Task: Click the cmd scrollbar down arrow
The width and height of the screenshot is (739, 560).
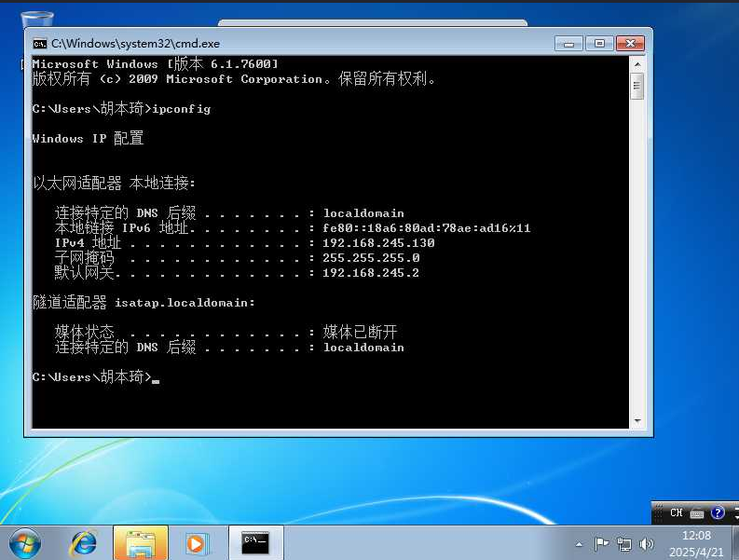Action: 637,420
